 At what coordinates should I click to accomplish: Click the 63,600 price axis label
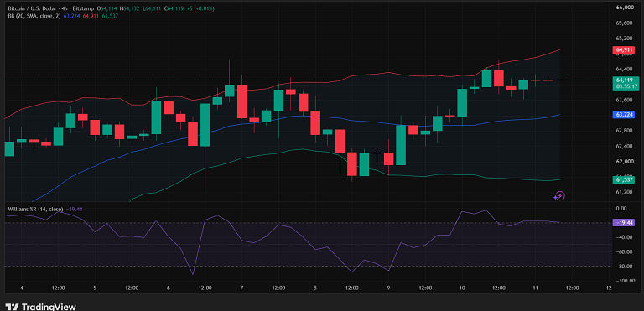click(624, 100)
